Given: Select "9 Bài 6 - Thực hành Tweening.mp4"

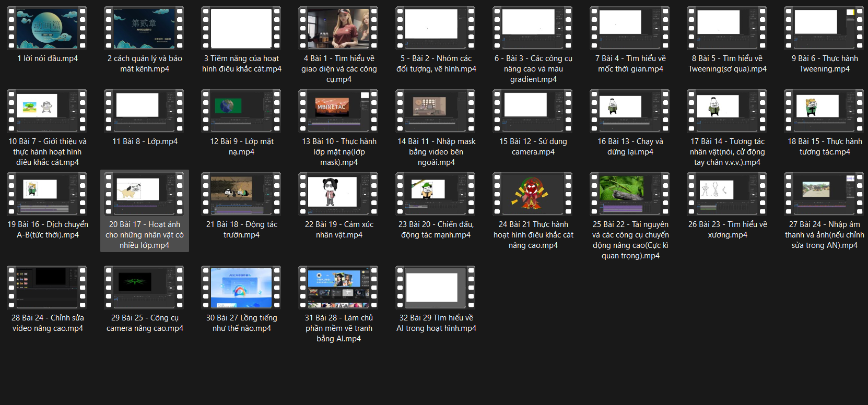Looking at the screenshot, I should pos(824,29).
